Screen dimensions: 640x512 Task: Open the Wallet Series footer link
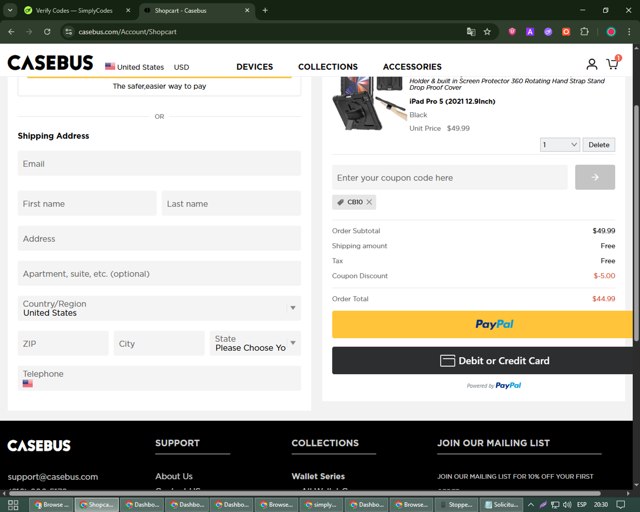[318, 476]
